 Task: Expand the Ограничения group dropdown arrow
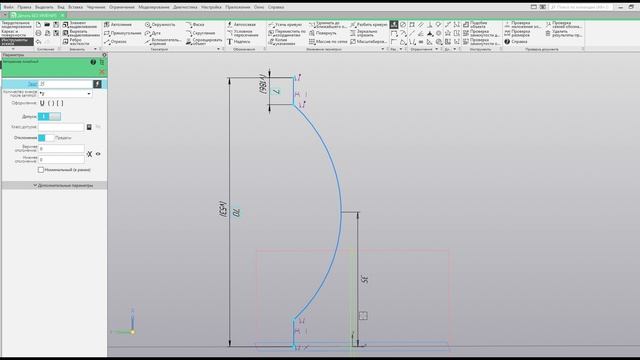click(436, 49)
